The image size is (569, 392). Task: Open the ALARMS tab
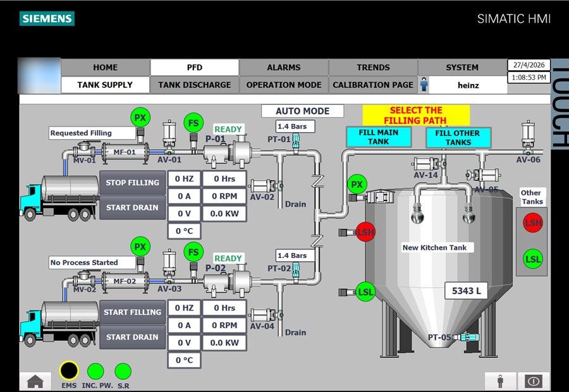click(284, 67)
